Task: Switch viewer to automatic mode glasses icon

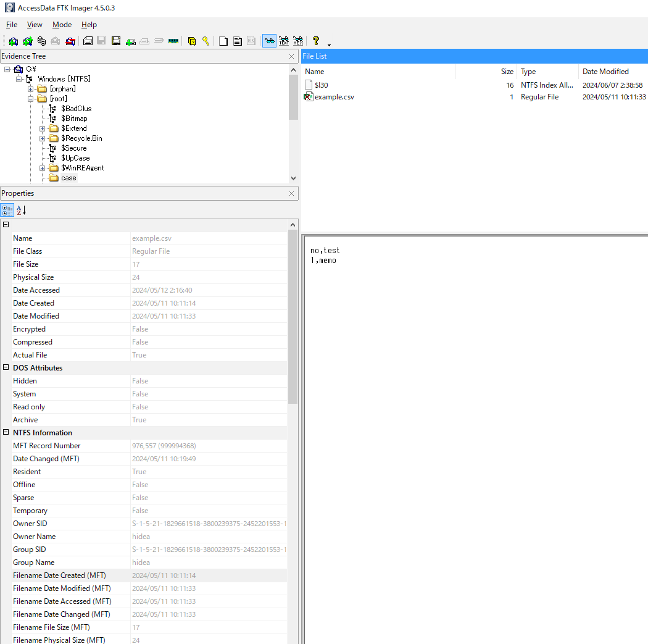Action: click(x=270, y=41)
